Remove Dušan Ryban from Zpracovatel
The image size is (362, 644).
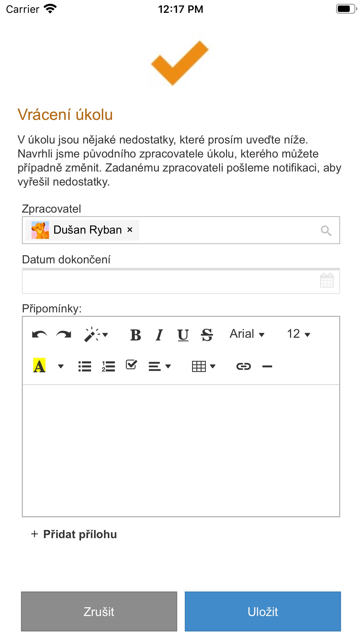[x=130, y=230]
